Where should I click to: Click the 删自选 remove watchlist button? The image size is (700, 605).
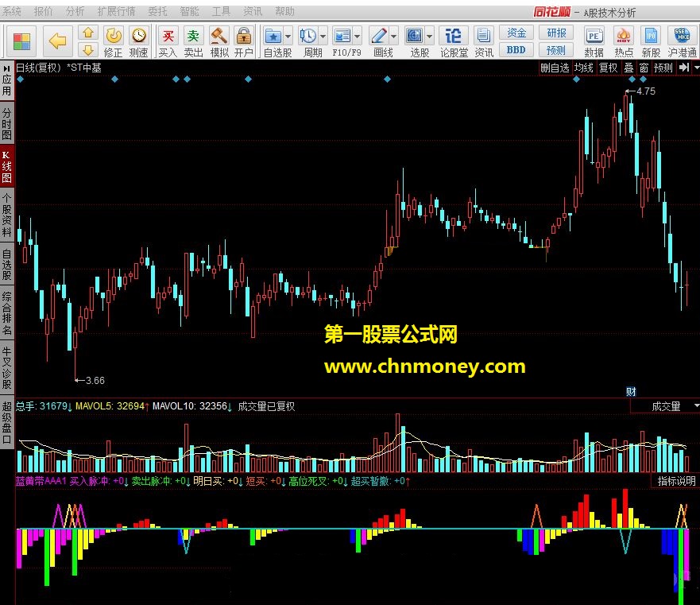pos(555,68)
